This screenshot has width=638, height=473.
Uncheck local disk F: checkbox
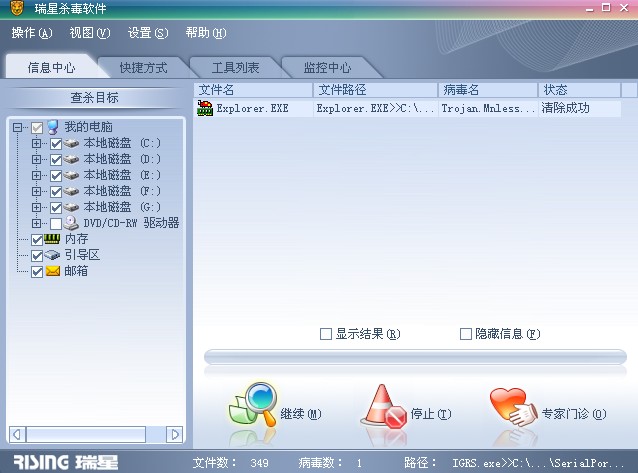point(56,192)
